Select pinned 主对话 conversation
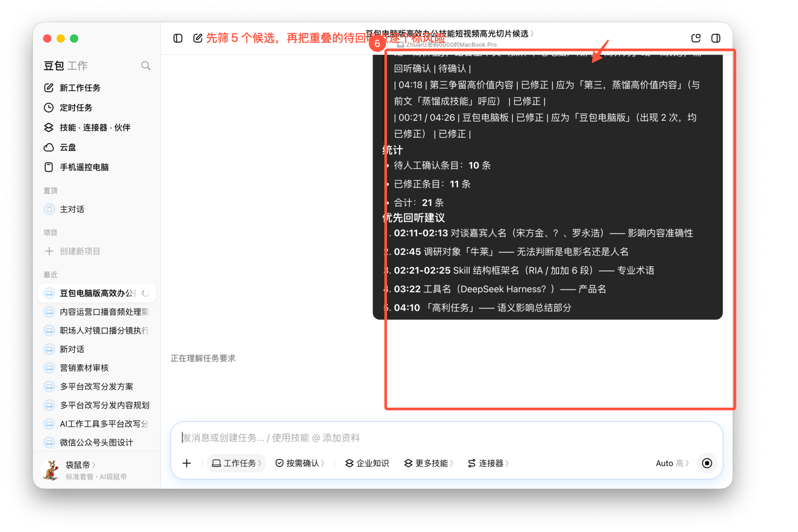 (96, 209)
